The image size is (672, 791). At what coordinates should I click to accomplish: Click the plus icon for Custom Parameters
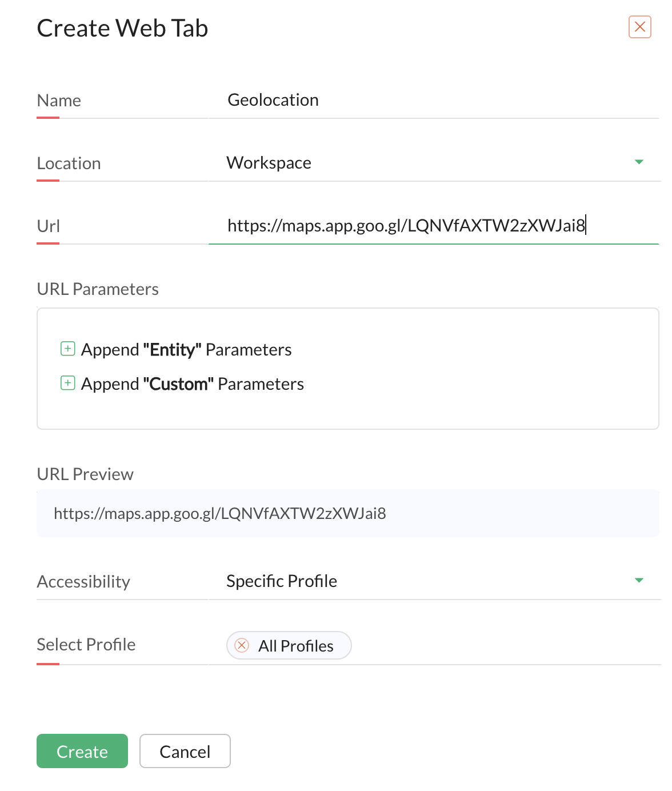tap(68, 383)
